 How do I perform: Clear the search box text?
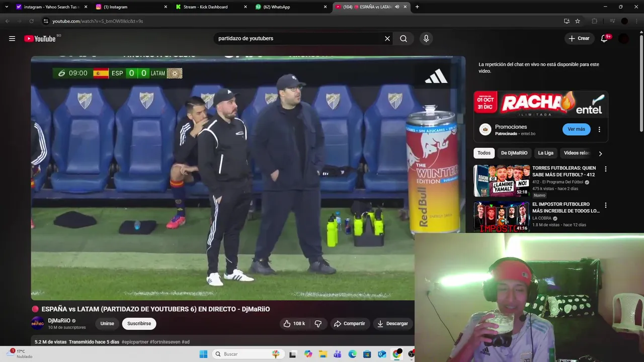pos(387,39)
